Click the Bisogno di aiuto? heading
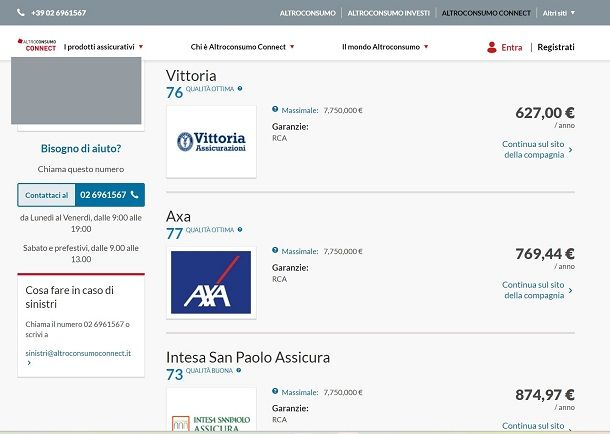Image resolution: width=610 pixels, height=434 pixels. point(81,148)
